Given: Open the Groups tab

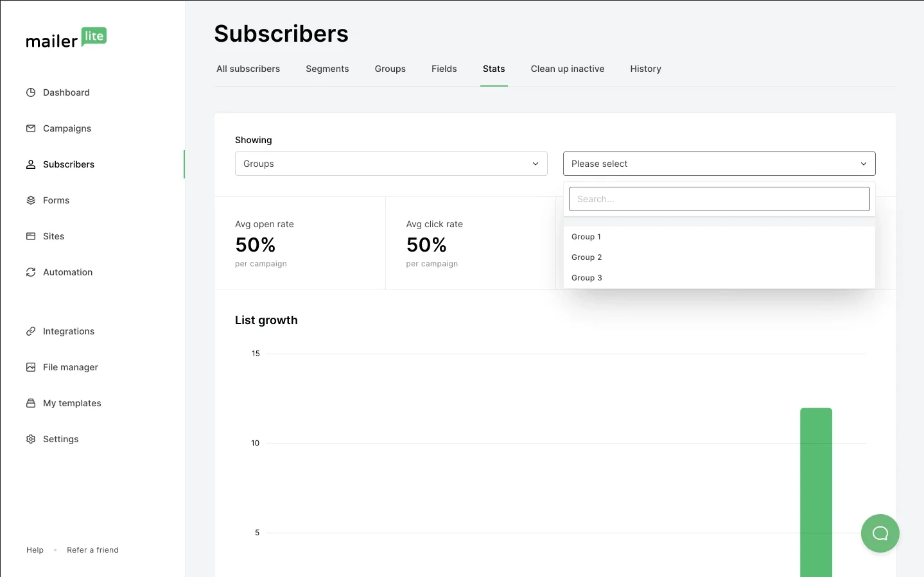Looking at the screenshot, I should [x=390, y=69].
